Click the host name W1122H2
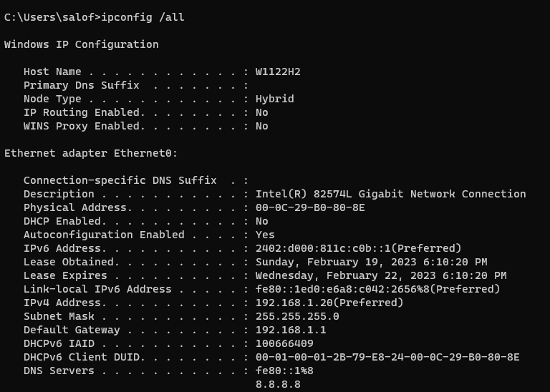This screenshot has width=550, height=392. [x=278, y=72]
